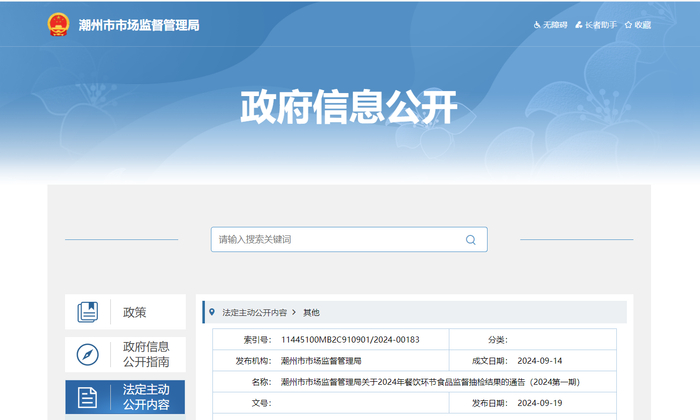Image resolution: width=700 pixels, height=420 pixels.
Task: Click publisher value 潮州市市场监督管理局 in table
Action: click(321, 361)
